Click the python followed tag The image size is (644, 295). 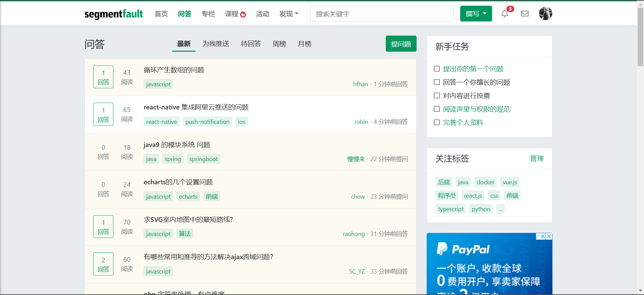tap(481, 209)
